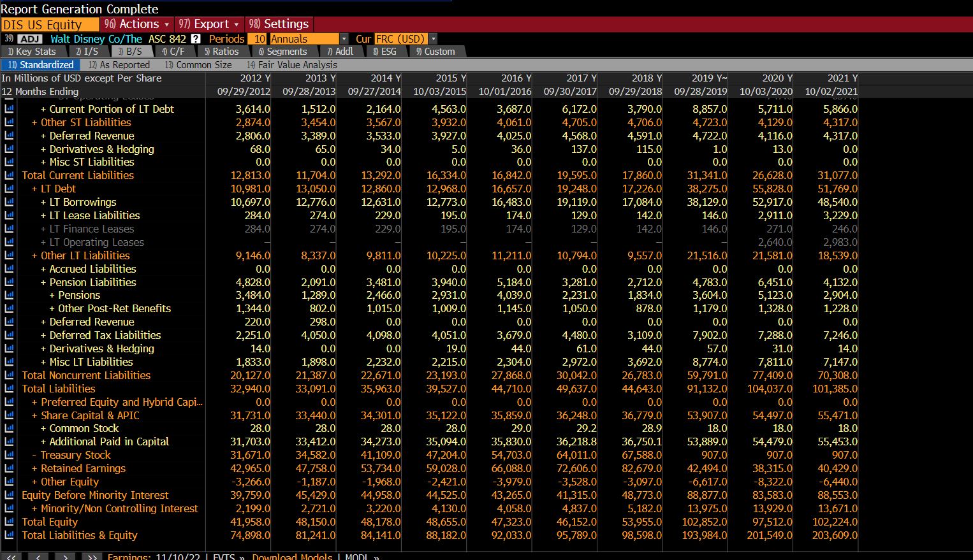Click chart icon next to Deferred Revenue
973x560 pixels.
8,135
